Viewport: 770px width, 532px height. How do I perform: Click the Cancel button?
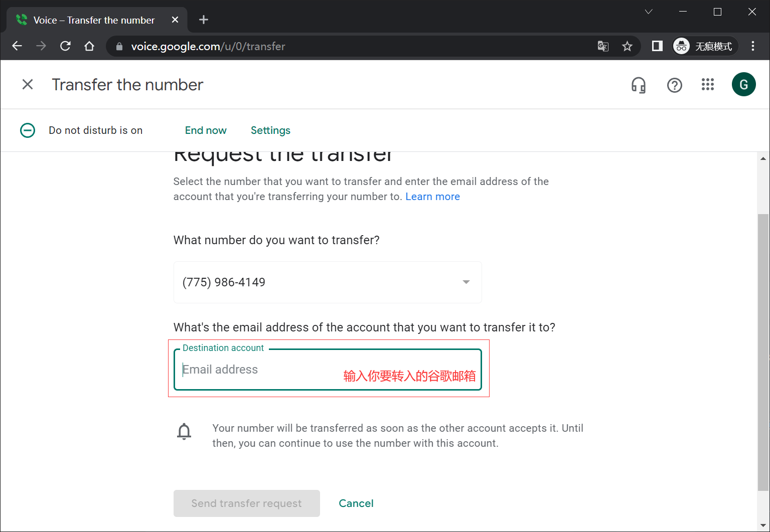[356, 503]
